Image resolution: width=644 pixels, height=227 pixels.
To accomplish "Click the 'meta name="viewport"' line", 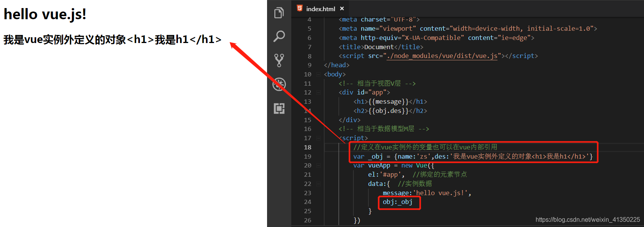I will [x=468, y=29].
